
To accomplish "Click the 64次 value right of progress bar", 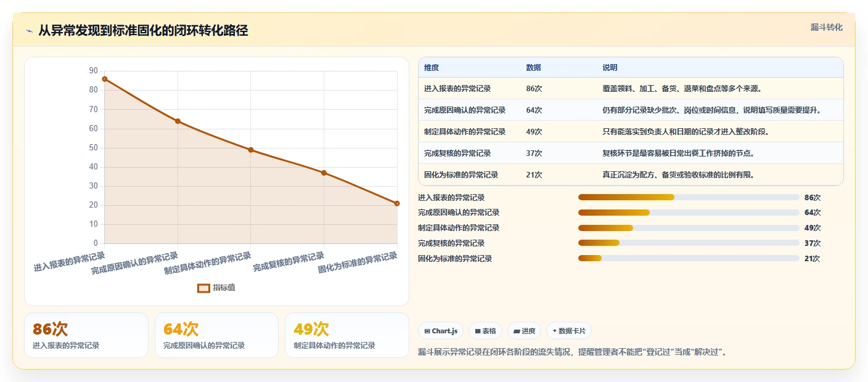I will (813, 213).
